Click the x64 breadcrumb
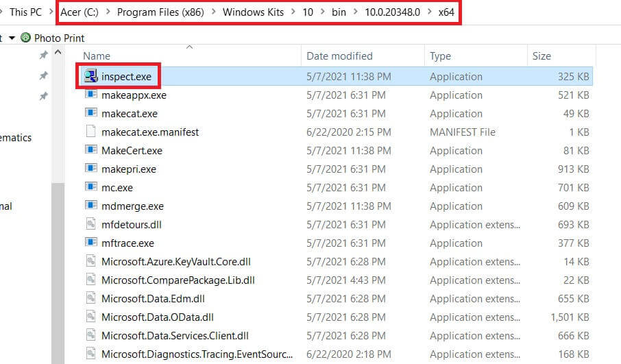Screen dimensions: 621x364 [446, 12]
